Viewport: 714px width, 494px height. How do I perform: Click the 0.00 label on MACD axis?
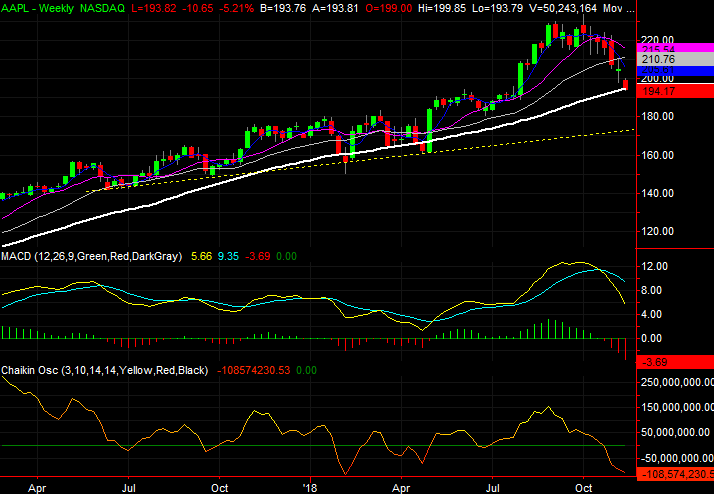653,338
